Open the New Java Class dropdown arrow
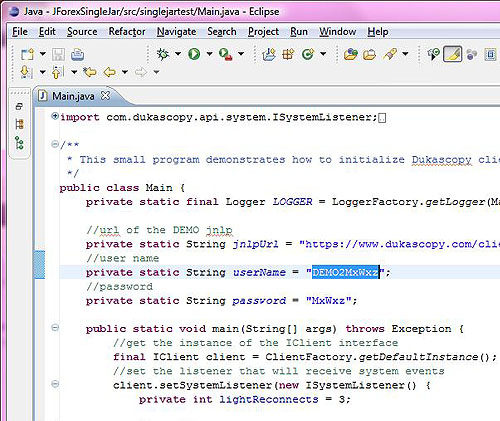Viewport: 500px width, 421px height. 323,54
